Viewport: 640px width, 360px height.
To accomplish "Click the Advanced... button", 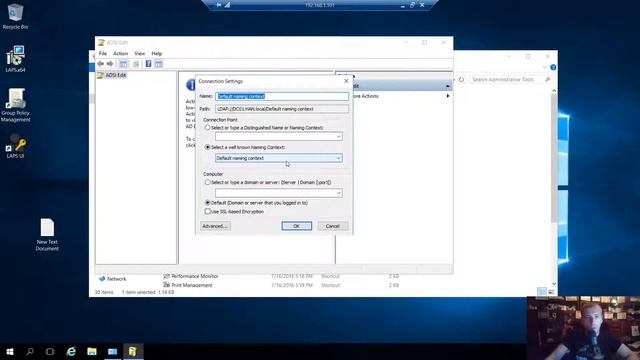I will point(215,226).
